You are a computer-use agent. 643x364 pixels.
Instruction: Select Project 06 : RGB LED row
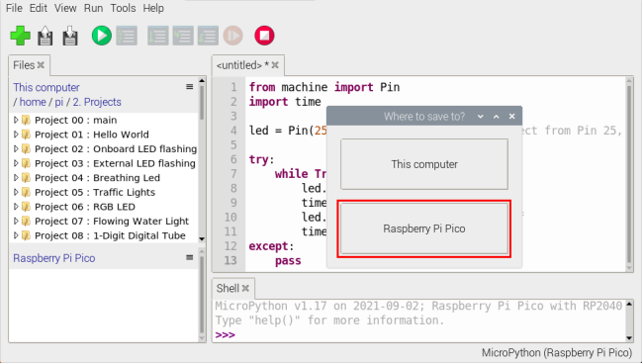click(103, 207)
